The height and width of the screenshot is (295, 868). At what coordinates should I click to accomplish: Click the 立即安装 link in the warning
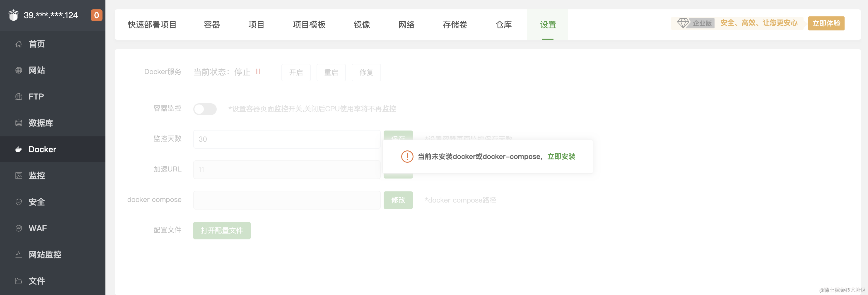(x=561, y=157)
